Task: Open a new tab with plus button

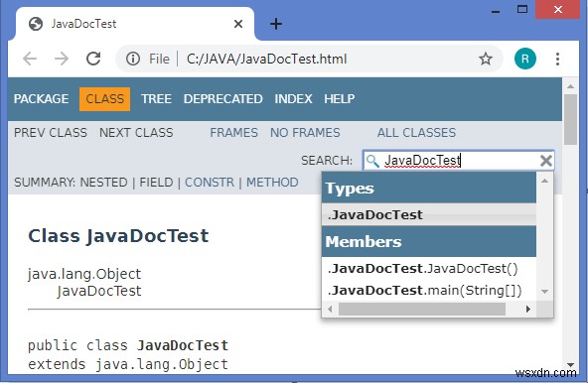Action: (x=276, y=24)
